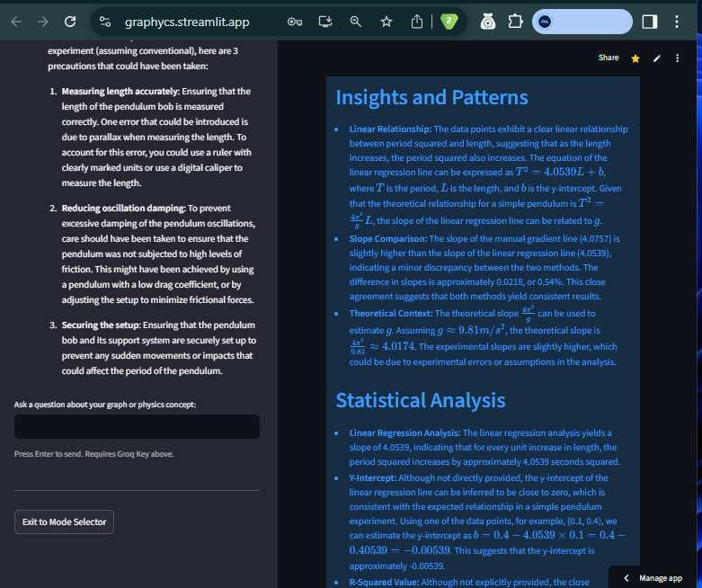The height and width of the screenshot is (588, 702).
Task: Click the Manage app label
Action: pyautogui.click(x=661, y=578)
